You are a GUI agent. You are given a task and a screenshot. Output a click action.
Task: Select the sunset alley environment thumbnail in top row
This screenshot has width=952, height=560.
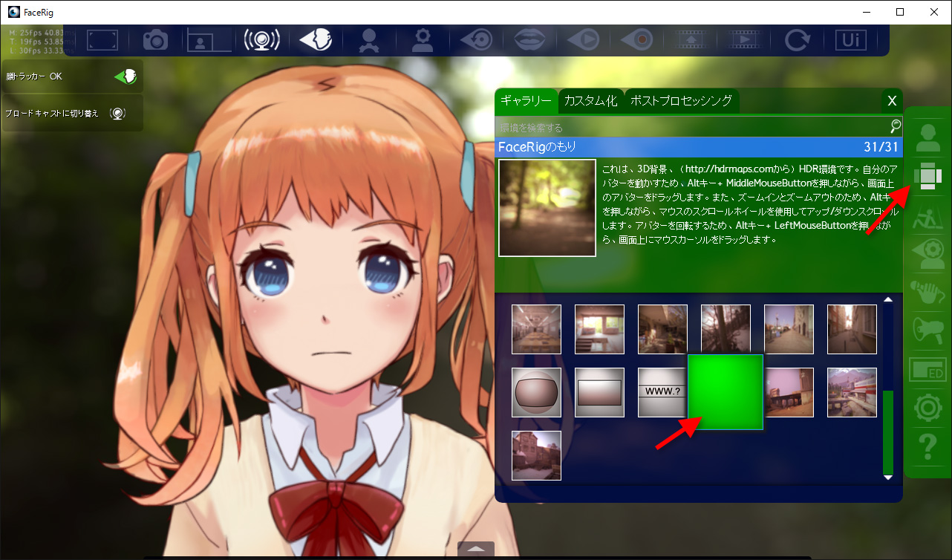(x=852, y=329)
